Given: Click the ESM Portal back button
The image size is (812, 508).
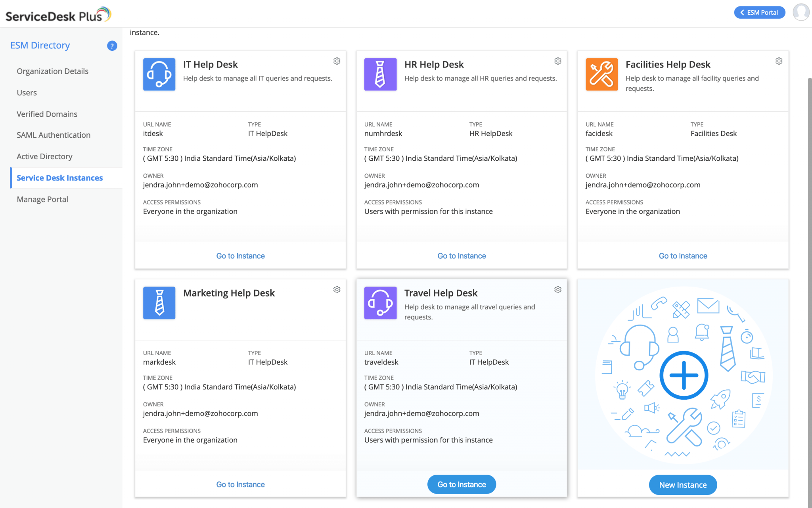Looking at the screenshot, I should [x=759, y=12].
